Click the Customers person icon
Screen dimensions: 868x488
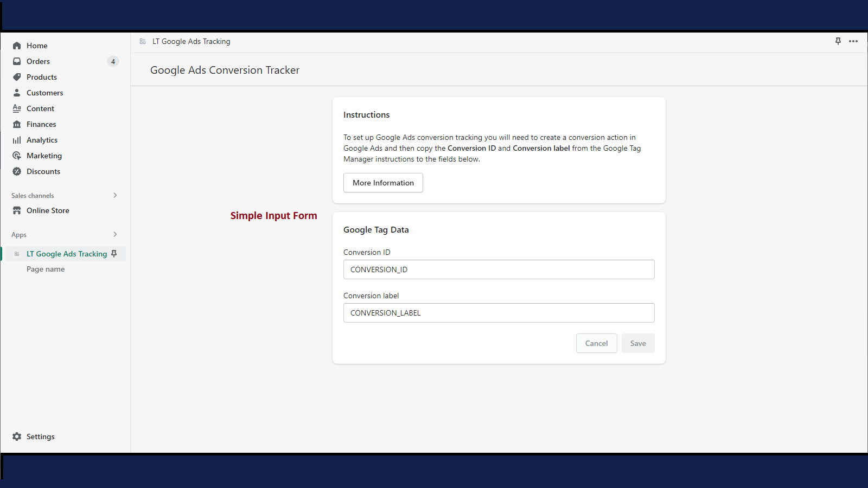coord(17,93)
